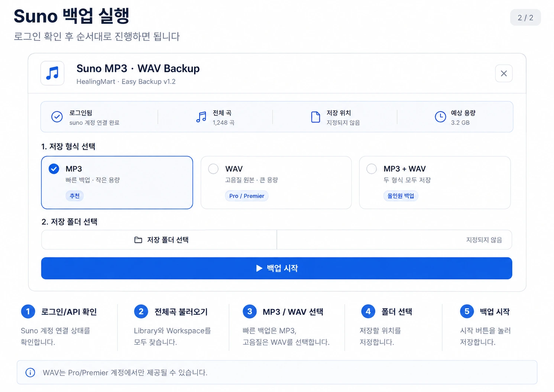
Task: Click the 폴더 선택 step heading
Action: tap(397, 312)
